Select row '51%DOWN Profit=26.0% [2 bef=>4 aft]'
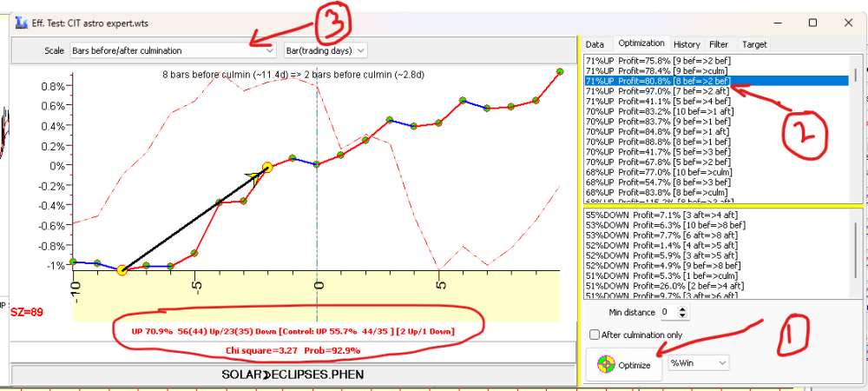The height and width of the screenshot is (391, 868). [x=717, y=286]
